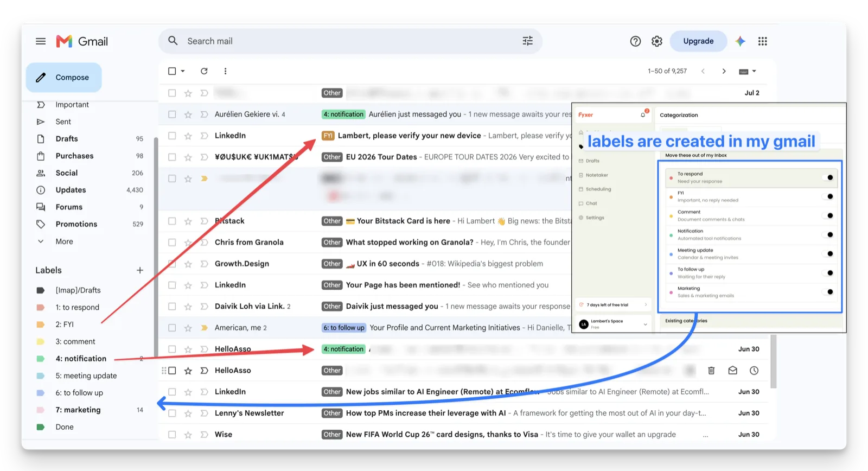Open Notetaker in Fyxer sidebar
Image resolution: width=868 pixels, height=471 pixels.
(x=597, y=175)
